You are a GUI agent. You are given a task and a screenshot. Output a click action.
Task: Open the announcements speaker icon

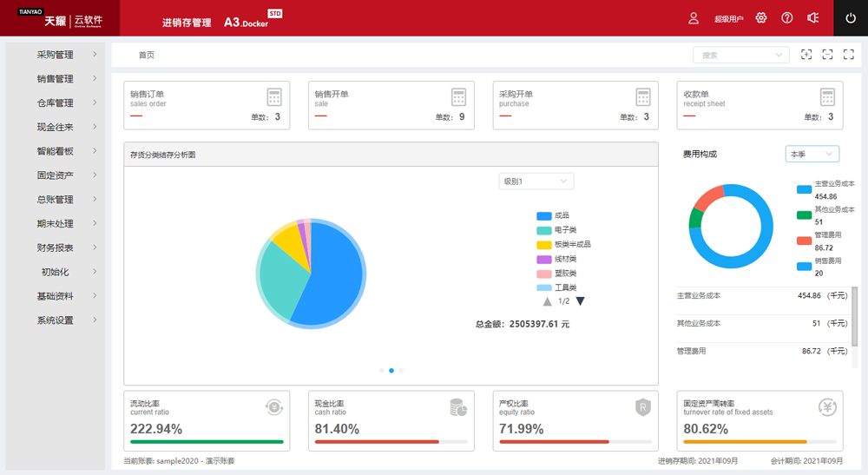coord(813,18)
